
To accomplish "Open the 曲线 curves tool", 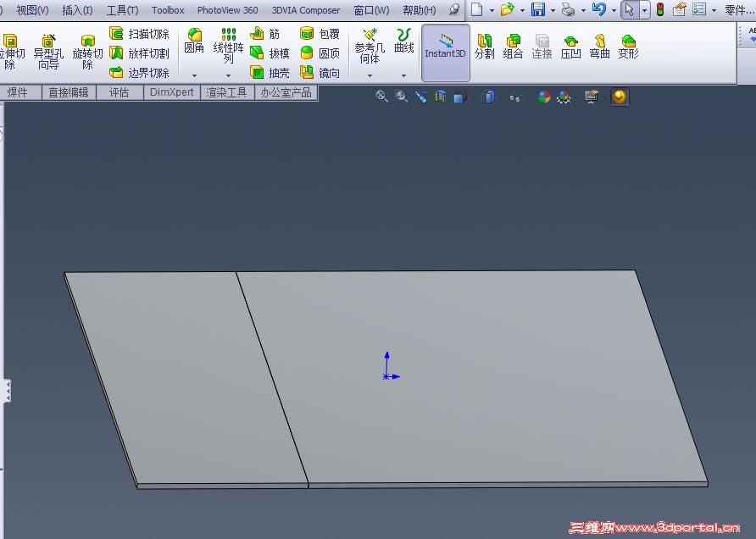I will tap(404, 41).
